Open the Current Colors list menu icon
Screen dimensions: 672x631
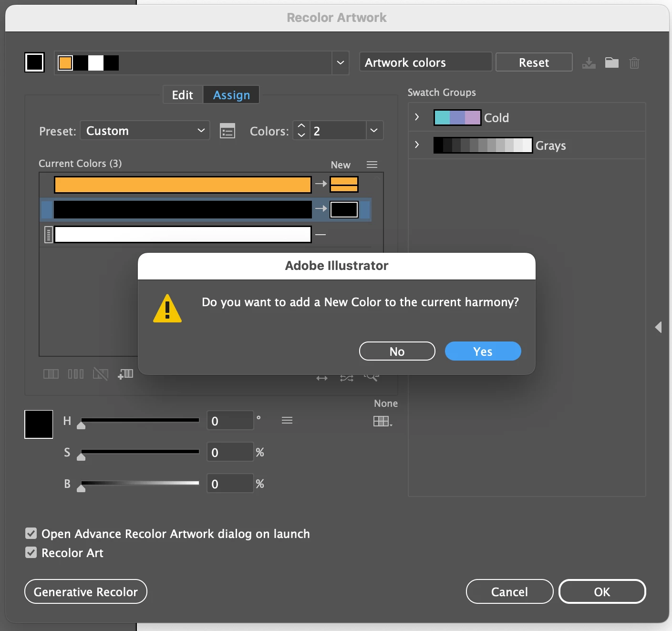372,165
